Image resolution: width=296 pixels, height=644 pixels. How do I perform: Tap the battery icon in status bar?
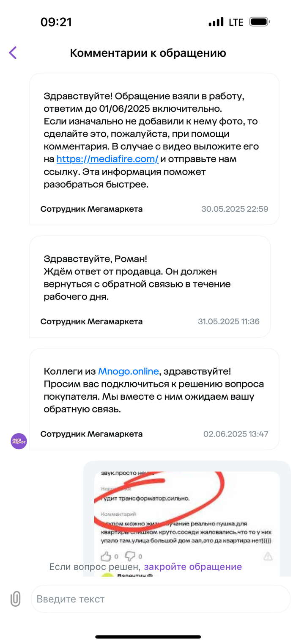260,22
